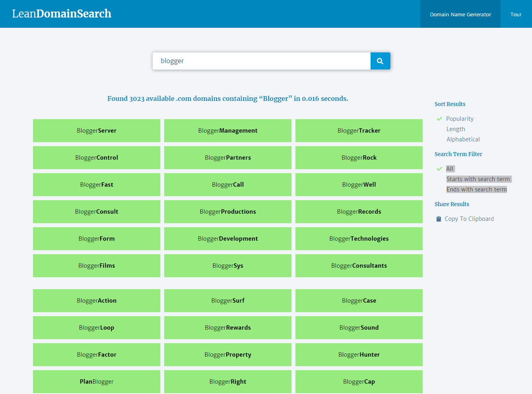Screen dimensions: 532x394
Task: Open the BloggerRecords domain result
Action: (x=359, y=212)
